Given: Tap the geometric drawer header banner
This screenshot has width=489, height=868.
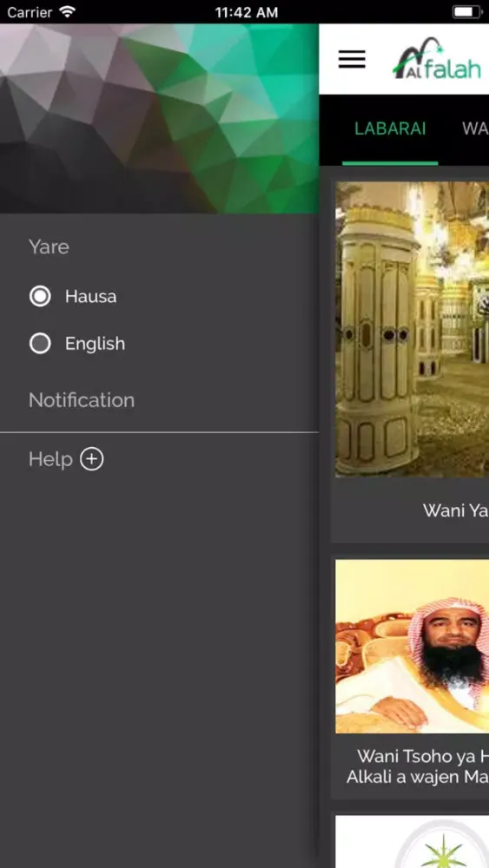Looking at the screenshot, I should [x=159, y=118].
